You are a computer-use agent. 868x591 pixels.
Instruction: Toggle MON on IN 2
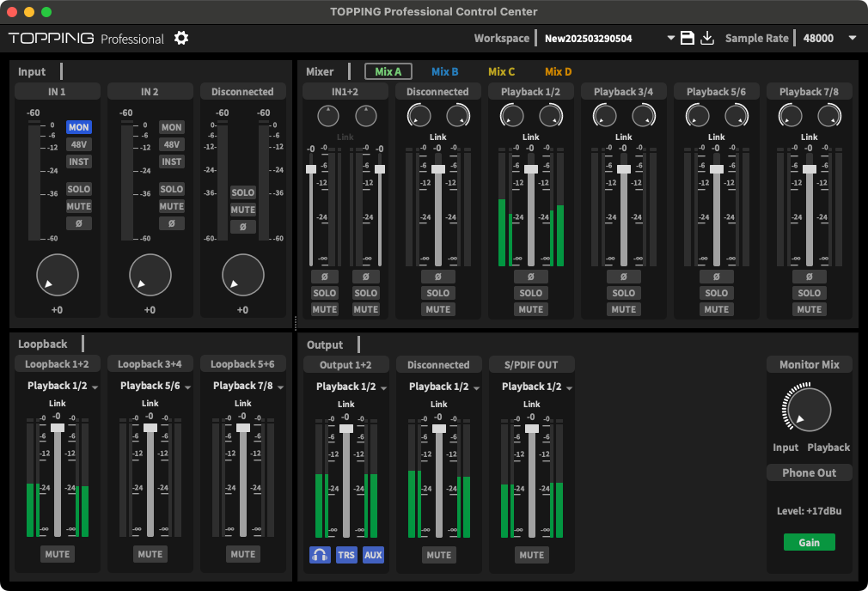click(x=172, y=127)
